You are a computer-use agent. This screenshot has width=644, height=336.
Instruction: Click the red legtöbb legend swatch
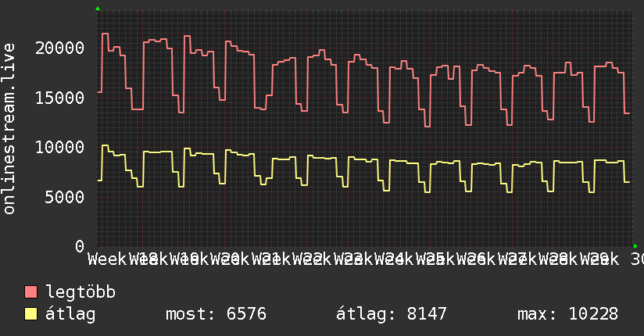(30, 292)
